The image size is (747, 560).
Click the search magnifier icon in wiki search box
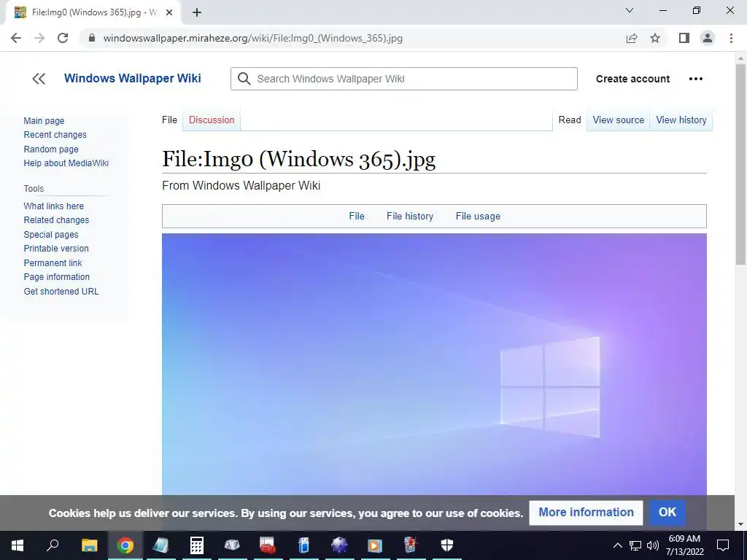click(x=244, y=79)
